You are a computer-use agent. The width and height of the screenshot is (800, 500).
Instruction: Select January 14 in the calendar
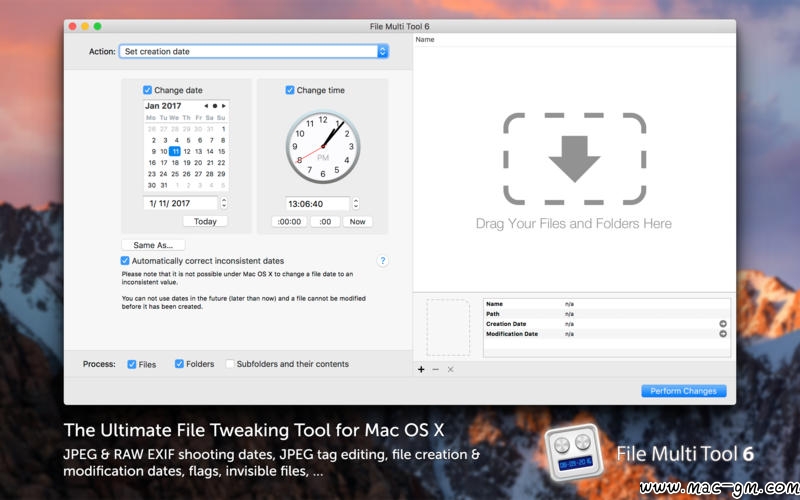pos(210,152)
